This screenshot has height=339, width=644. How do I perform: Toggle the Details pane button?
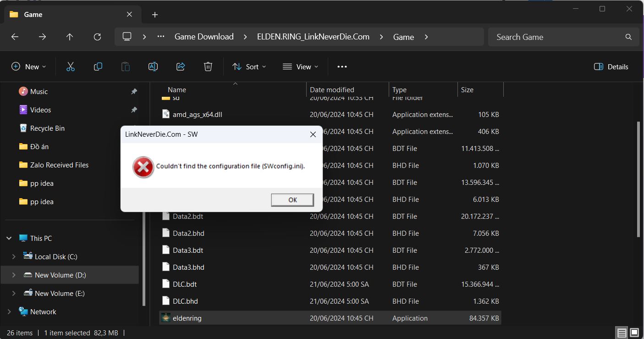click(611, 67)
